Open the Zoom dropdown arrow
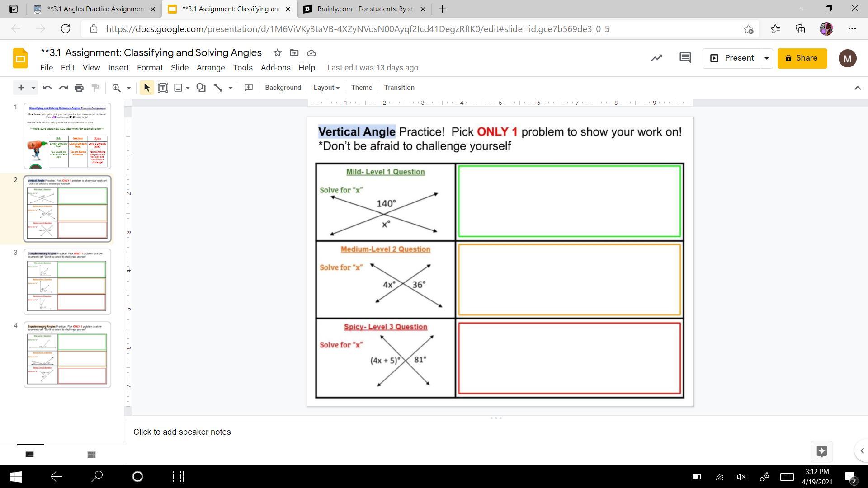This screenshot has width=868, height=488. 129,88
